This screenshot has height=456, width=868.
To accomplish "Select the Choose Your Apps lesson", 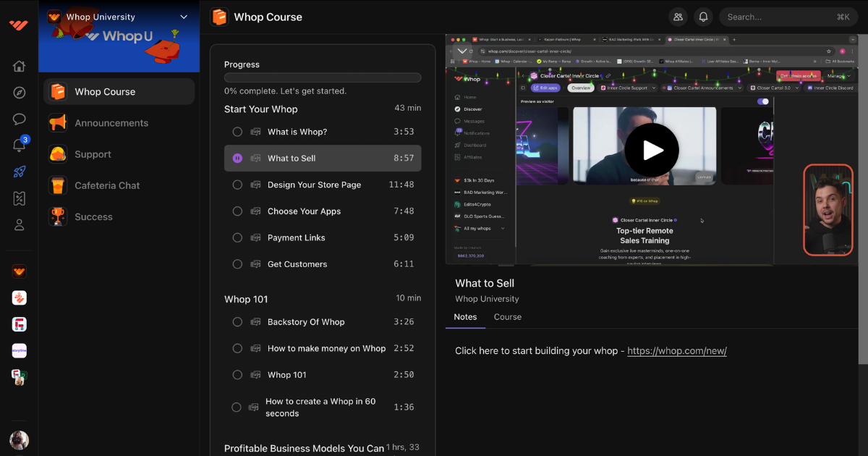I will pos(323,211).
